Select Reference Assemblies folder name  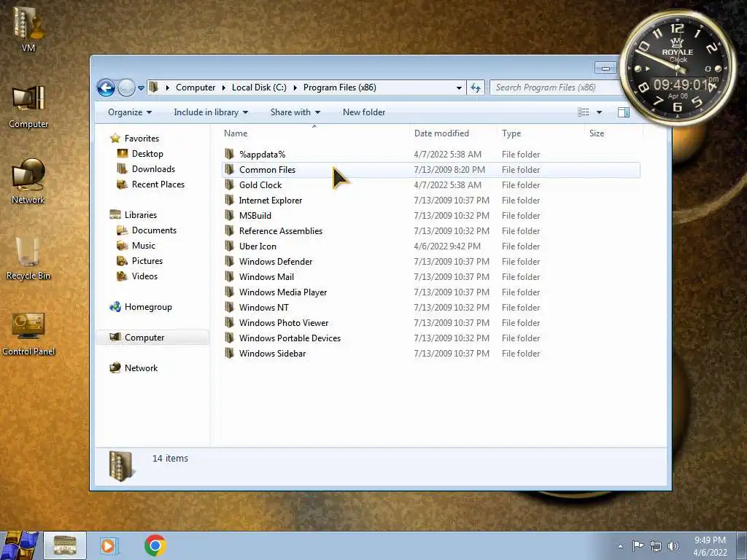[281, 231]
